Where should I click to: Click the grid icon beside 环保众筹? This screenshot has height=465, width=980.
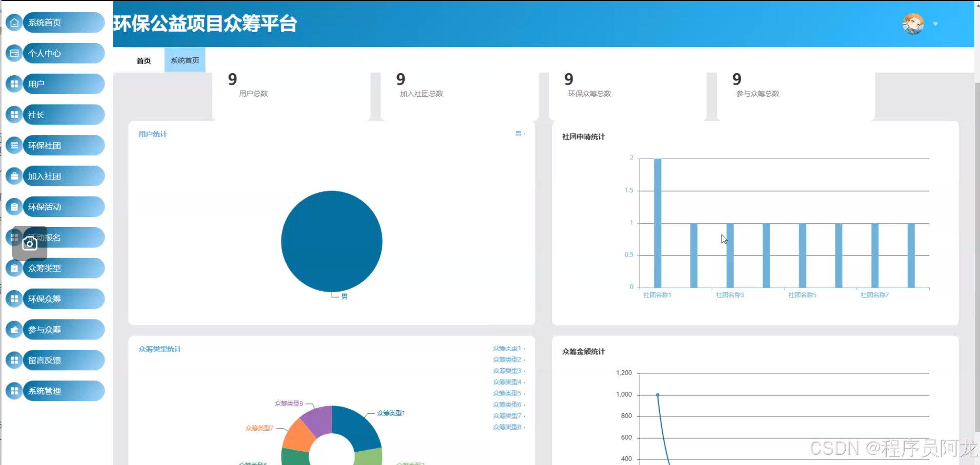[14, 299]
